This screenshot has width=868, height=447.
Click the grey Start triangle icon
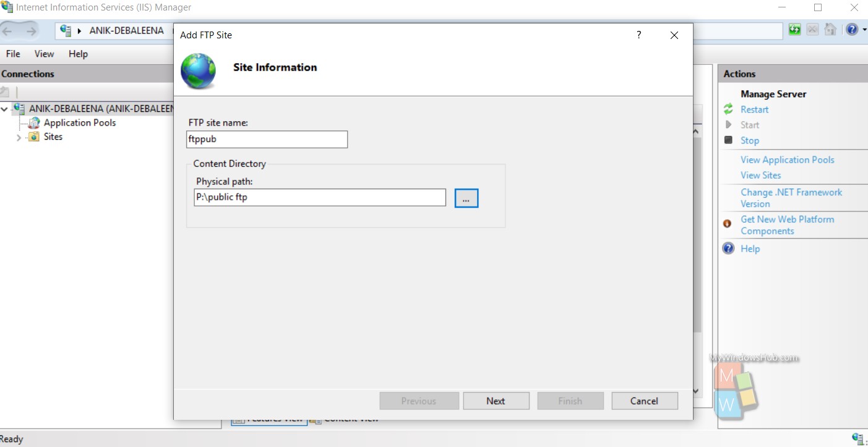point(728,125)
